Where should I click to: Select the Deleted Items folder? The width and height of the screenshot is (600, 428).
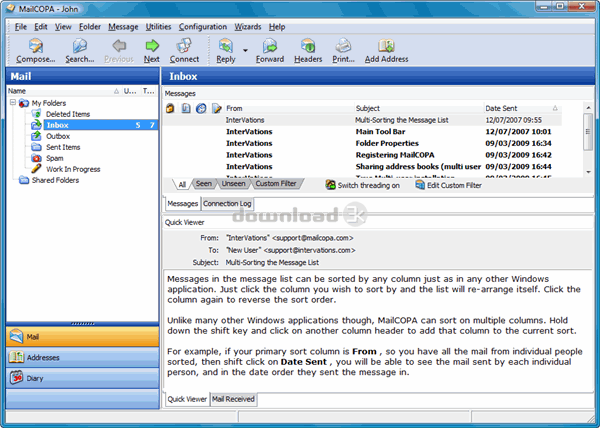click(x=68, y=114)
